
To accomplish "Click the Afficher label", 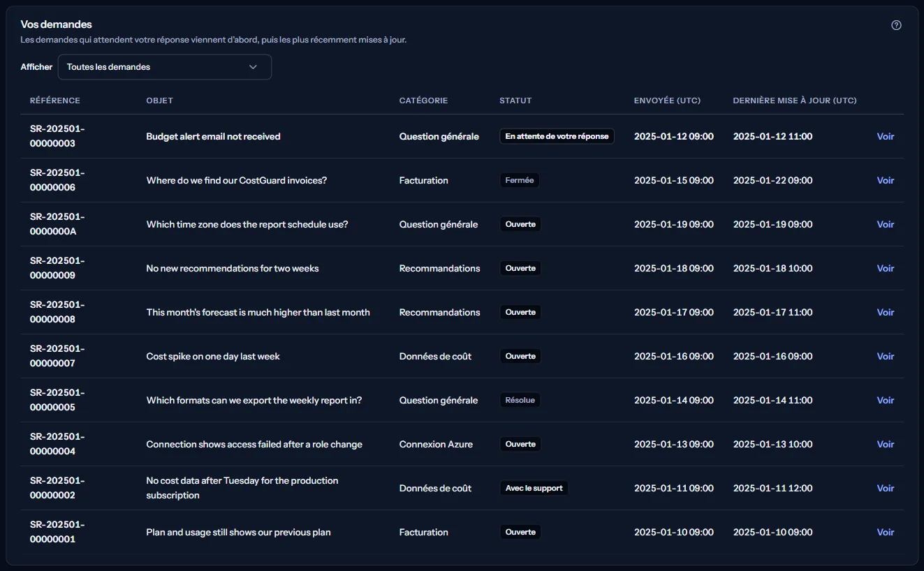I will [36, 67].
